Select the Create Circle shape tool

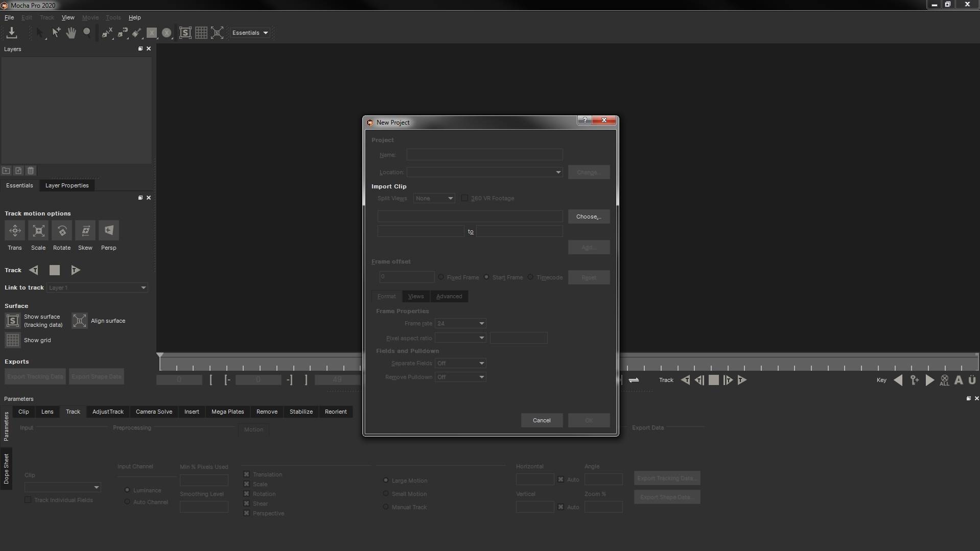point(167,33)
